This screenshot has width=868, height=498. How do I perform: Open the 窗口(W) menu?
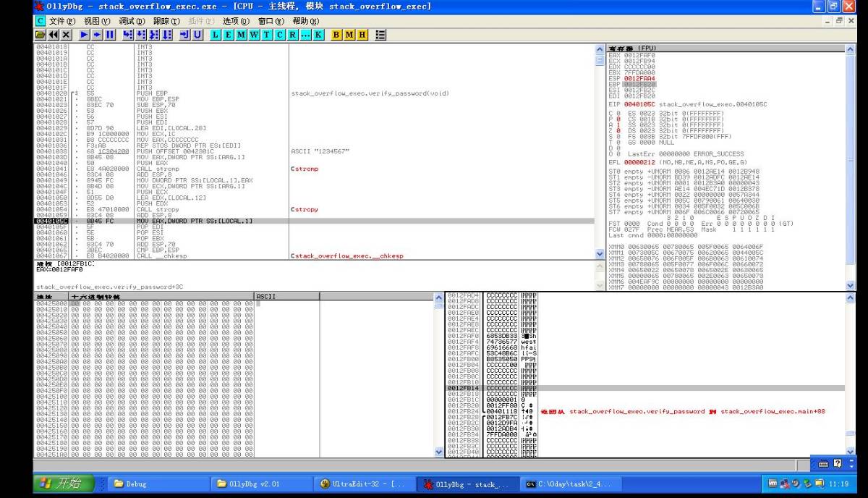271,21
